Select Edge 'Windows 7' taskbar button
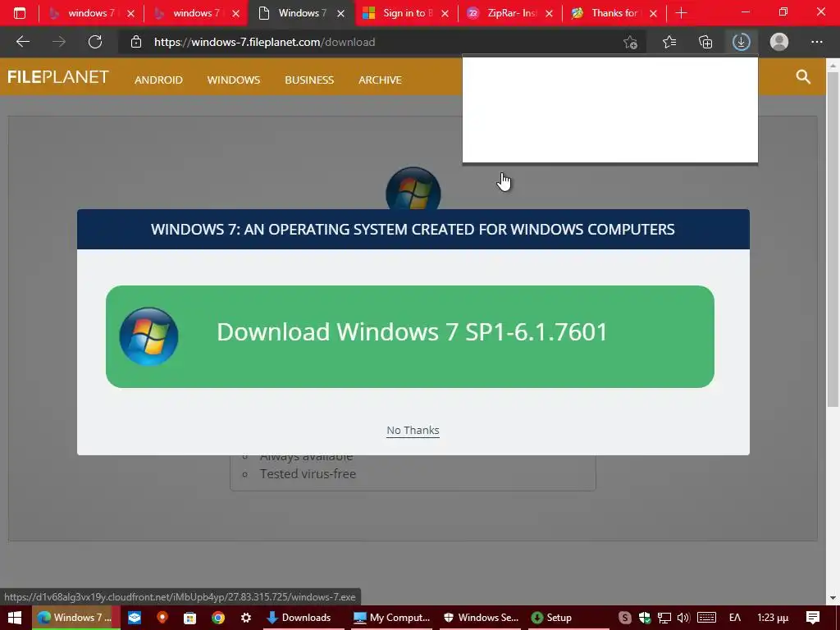 (x=75, y=618)
